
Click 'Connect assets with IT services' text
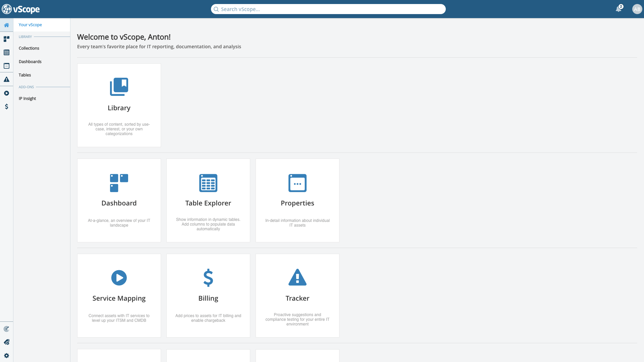click(119, 318)
